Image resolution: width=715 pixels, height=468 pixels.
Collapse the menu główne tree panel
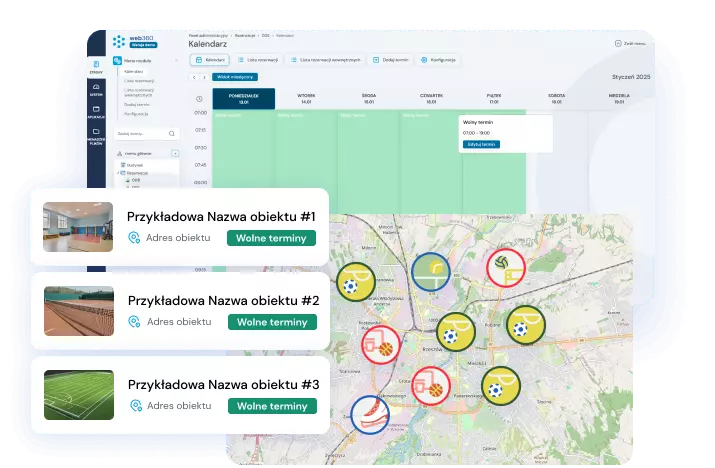click(175, 153)
